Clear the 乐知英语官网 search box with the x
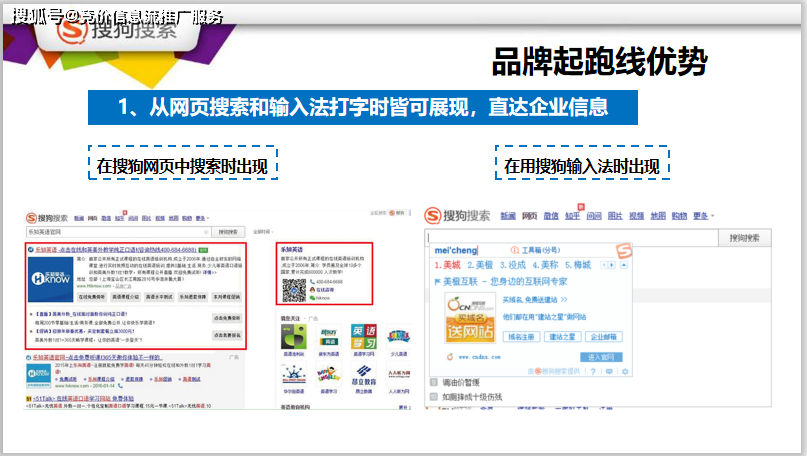Screen dimensions: 807x456 (x=206, y=232)
